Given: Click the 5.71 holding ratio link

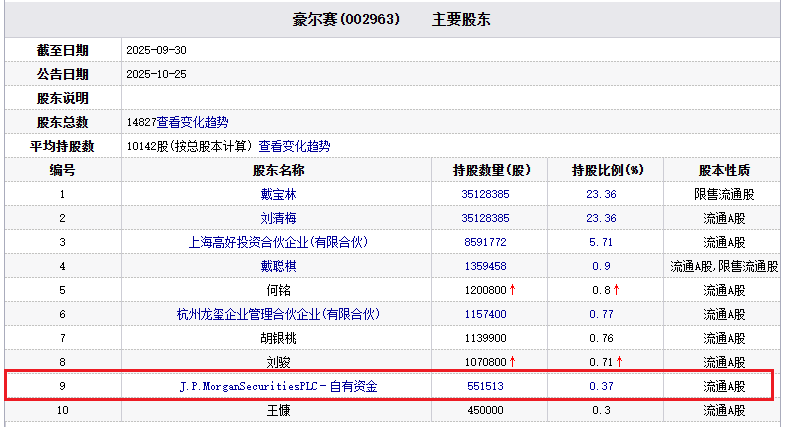Looking at the screenshot, I should (601, 242).
